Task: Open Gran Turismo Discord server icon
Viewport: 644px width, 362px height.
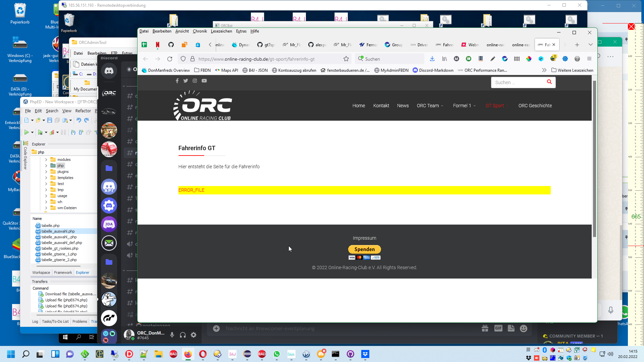Action: 109,318
